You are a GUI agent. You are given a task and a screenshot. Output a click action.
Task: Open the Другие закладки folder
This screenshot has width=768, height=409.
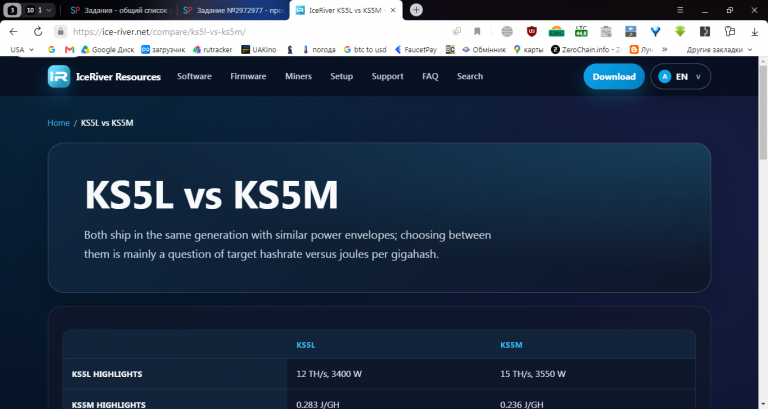(x=719, y=49)
